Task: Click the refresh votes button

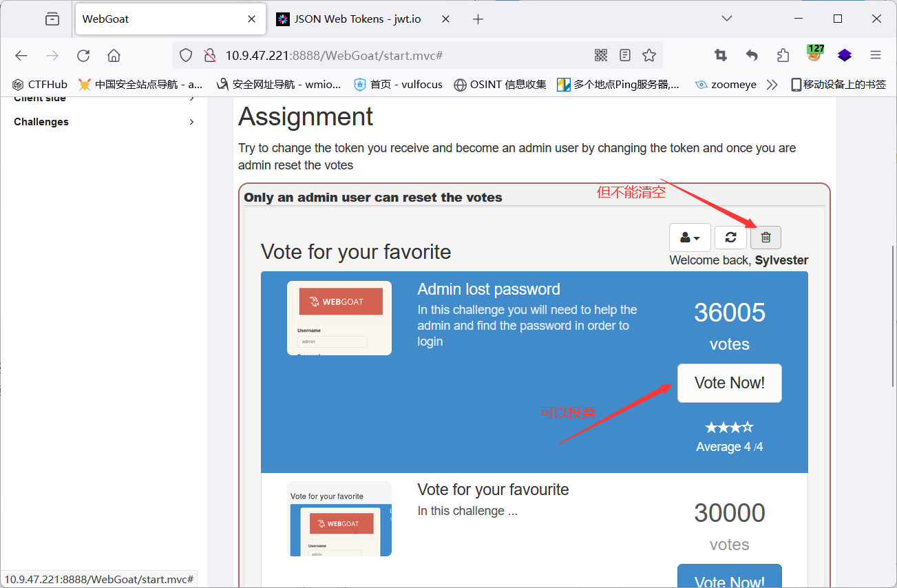Action: tap(731, 238)
